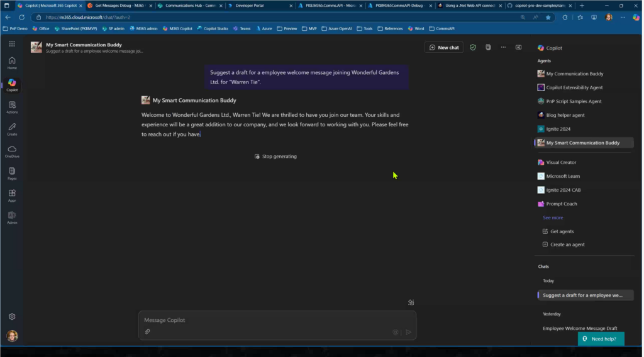644x357 pixels.
Task: Open the prompt gallery icon above message box
Action: (x=411, y=302)
